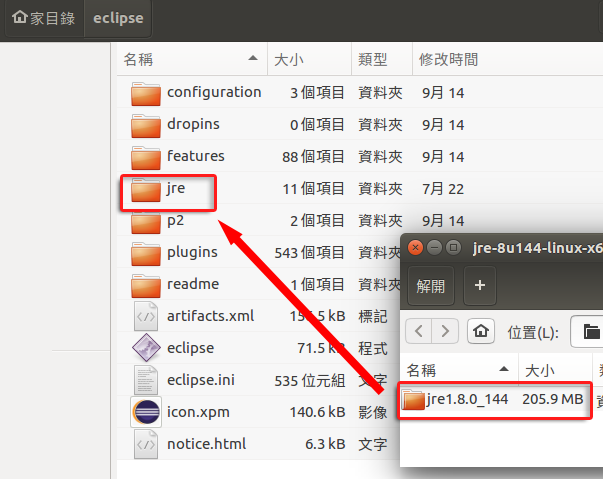Click the eclipse path bar segment
The width and height of the screenshot is (603, 479).
(x=118, y=18)
